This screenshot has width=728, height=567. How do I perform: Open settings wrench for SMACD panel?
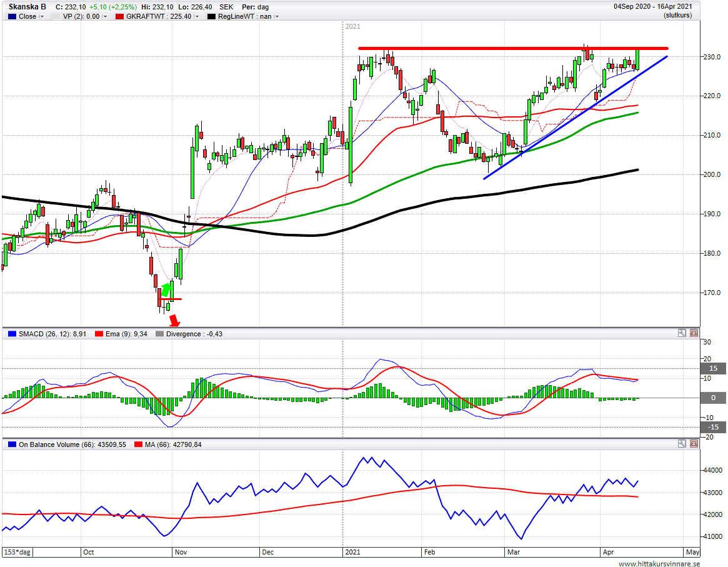coord(682,333)
